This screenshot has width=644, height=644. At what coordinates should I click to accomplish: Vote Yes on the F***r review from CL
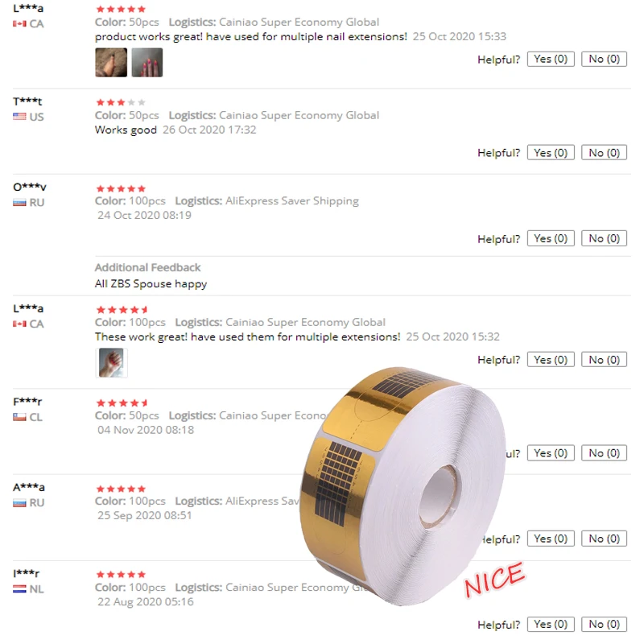(x=551, y=453)
